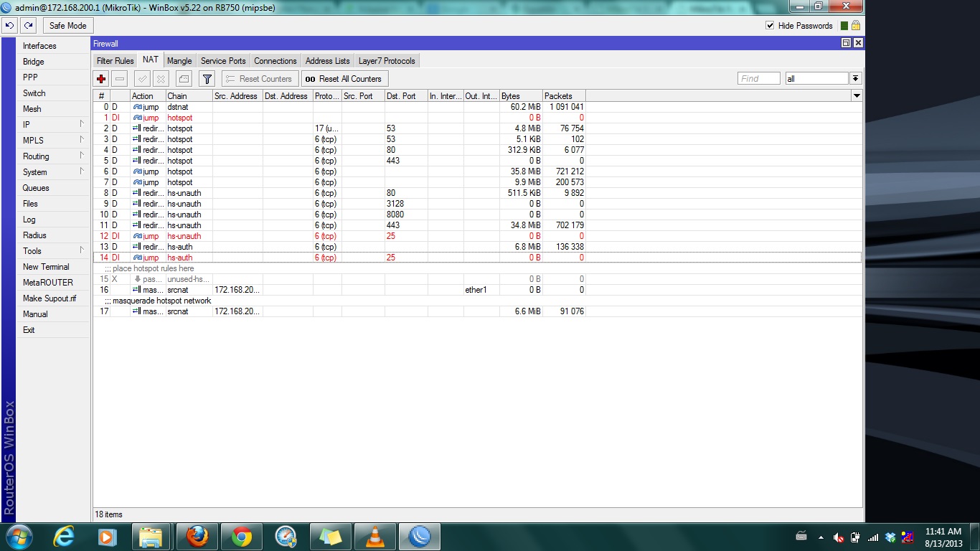The image size is (980, 551).
Task: Uncheck the Hide Passwords checkbox
Action: pos(770,26)
